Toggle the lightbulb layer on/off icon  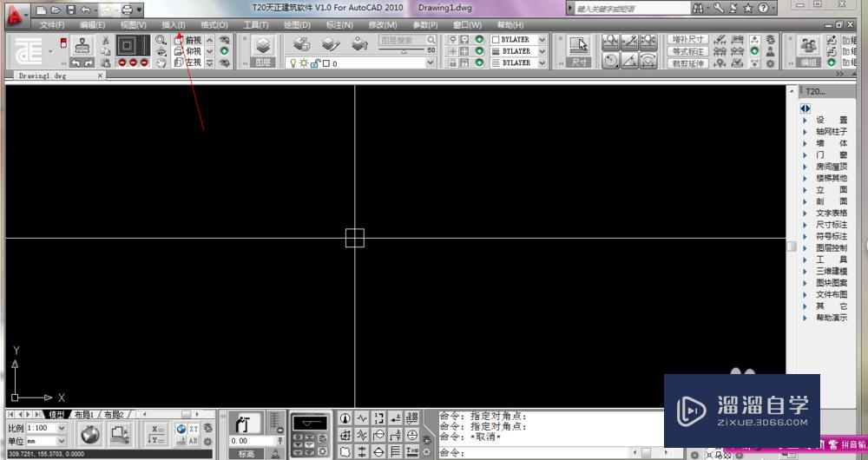click(x=293, y=63)
